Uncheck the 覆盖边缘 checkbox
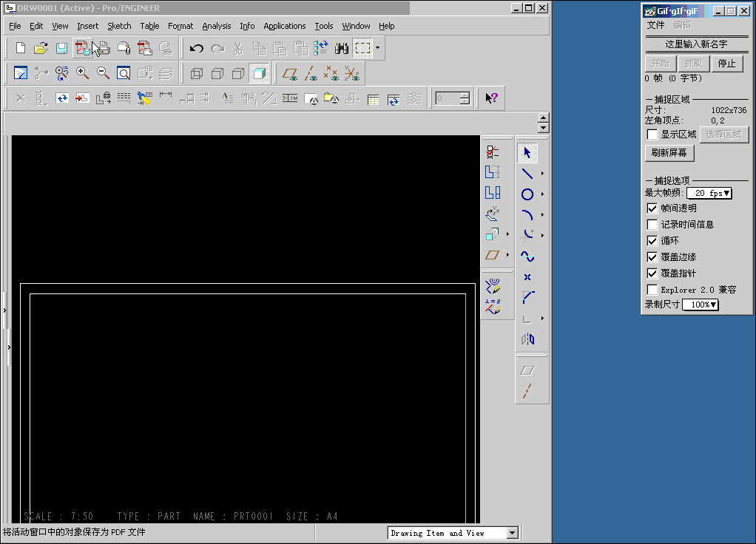 652,256
